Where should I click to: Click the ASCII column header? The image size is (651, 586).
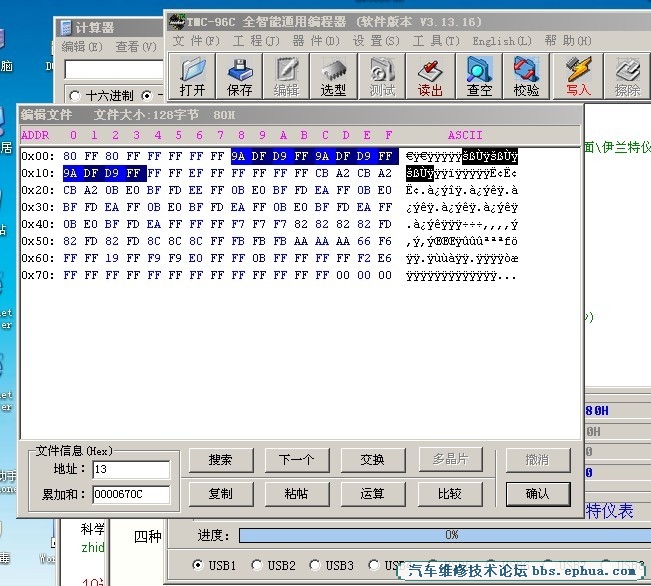465,135
